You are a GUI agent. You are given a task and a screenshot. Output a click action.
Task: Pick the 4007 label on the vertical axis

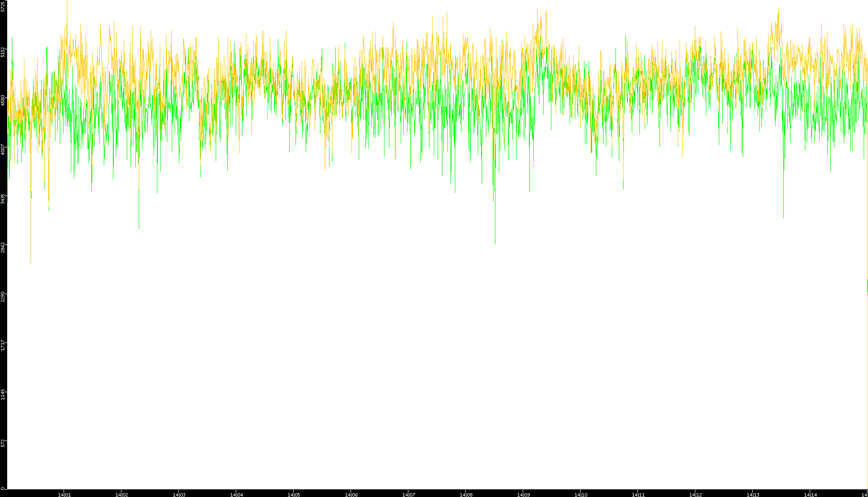(x=3, y=149)
